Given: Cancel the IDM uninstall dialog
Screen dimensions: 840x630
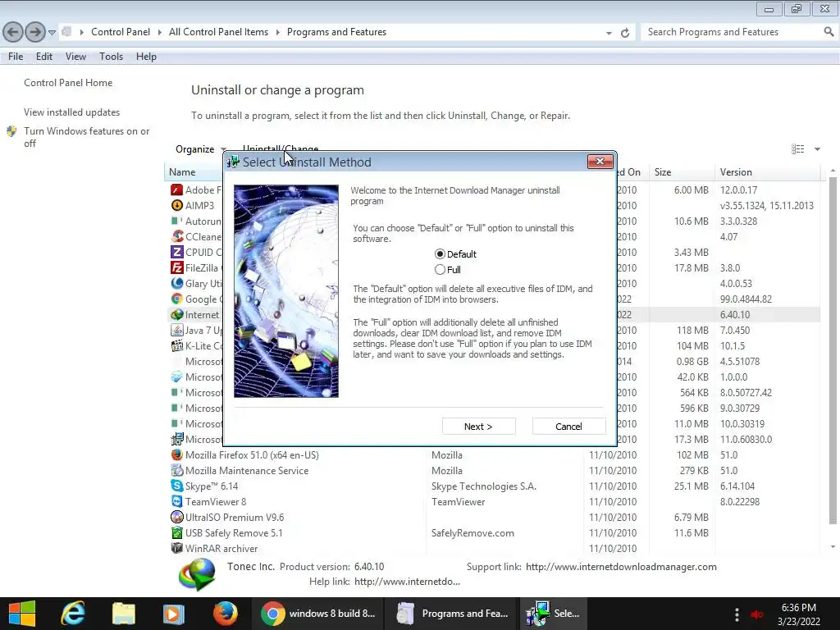Looking at the screenshot, I should (x=568, y=427).
